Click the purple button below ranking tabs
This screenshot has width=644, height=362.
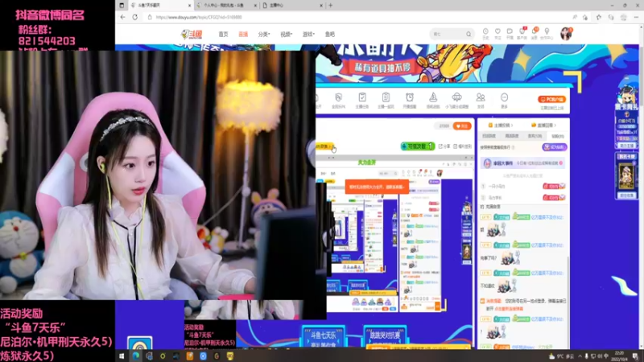555,147
